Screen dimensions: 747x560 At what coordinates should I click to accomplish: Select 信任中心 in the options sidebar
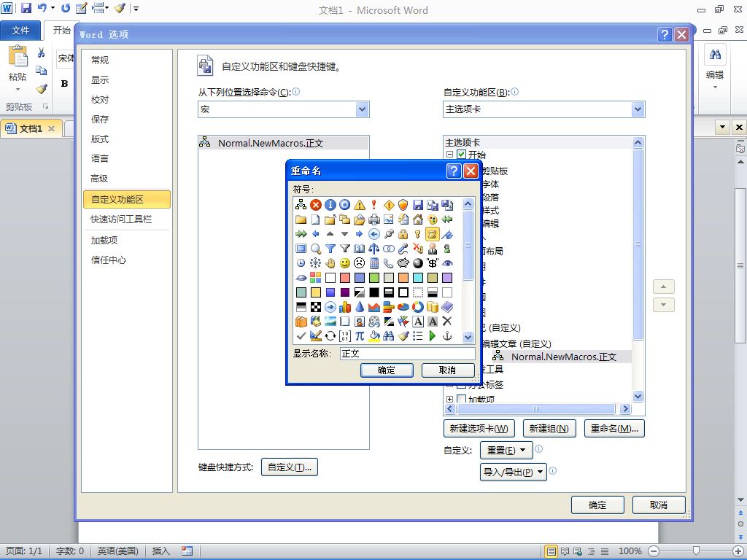coord(109,260)
